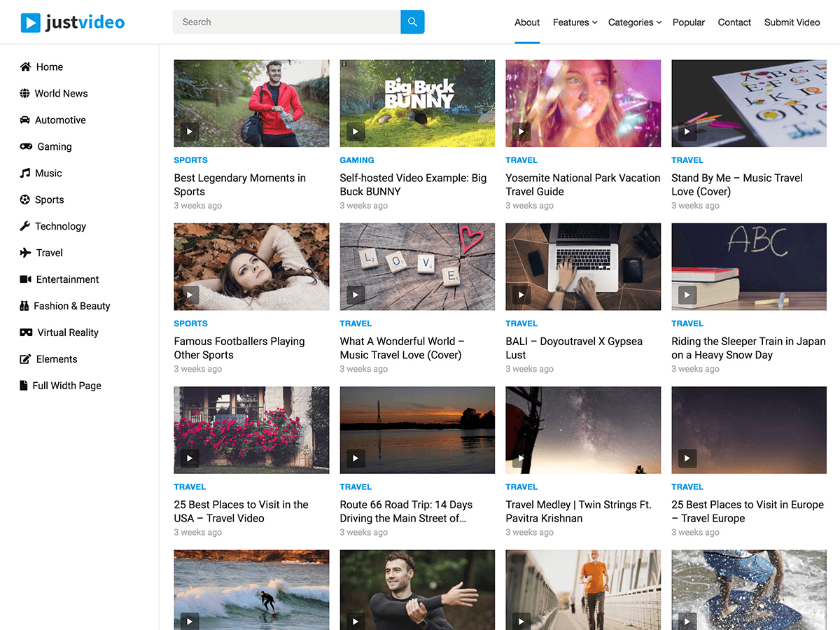840x630 pixels.
Task: Switch to the Popular tab
Action: 688,22
